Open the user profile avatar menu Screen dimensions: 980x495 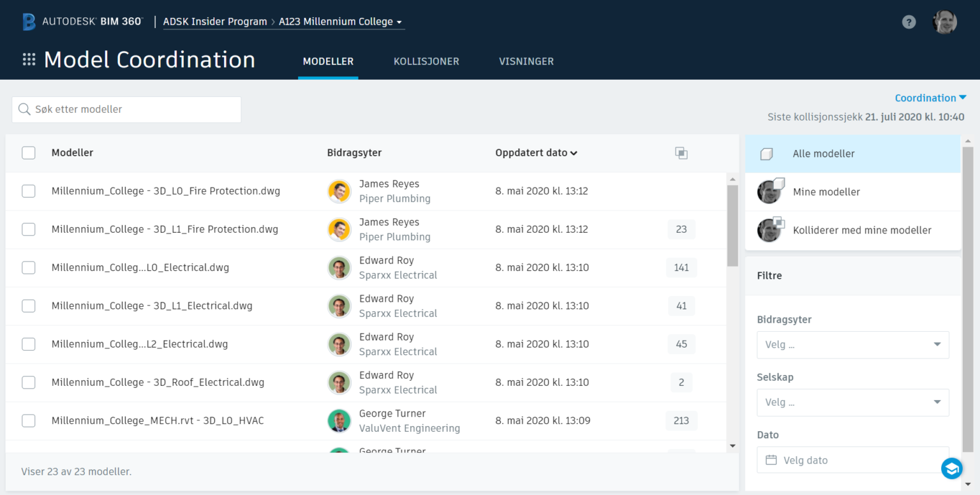coord(944,22)
